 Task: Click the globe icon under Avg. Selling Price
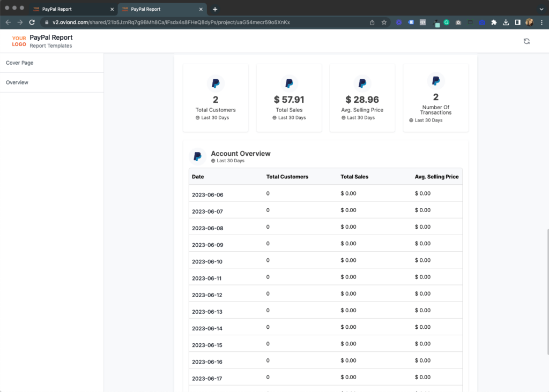[x=344, y=118]
